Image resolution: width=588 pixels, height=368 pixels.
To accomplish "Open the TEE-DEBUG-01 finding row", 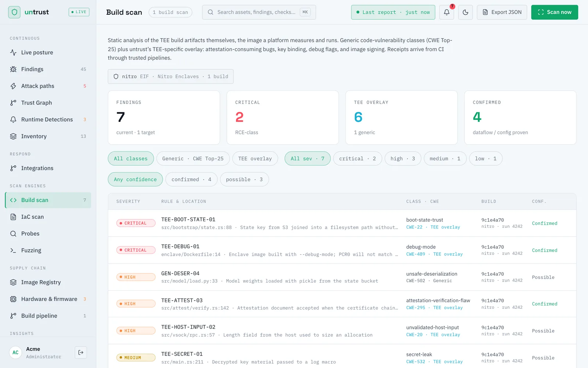I will point(342,250).
